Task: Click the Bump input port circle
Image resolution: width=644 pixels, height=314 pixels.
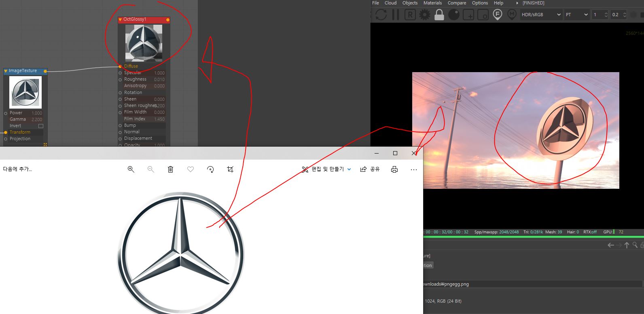Action: pos(120,125)
